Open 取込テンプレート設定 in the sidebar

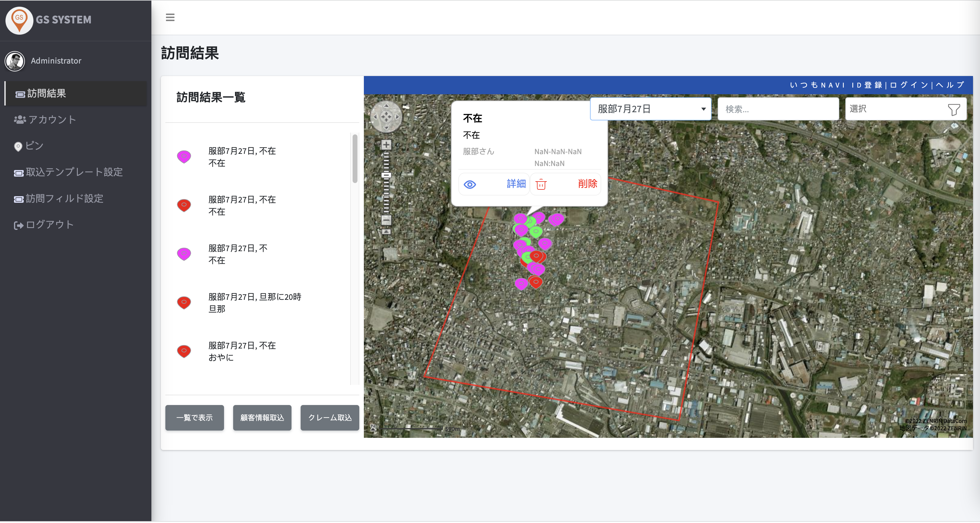pos(68,172)
